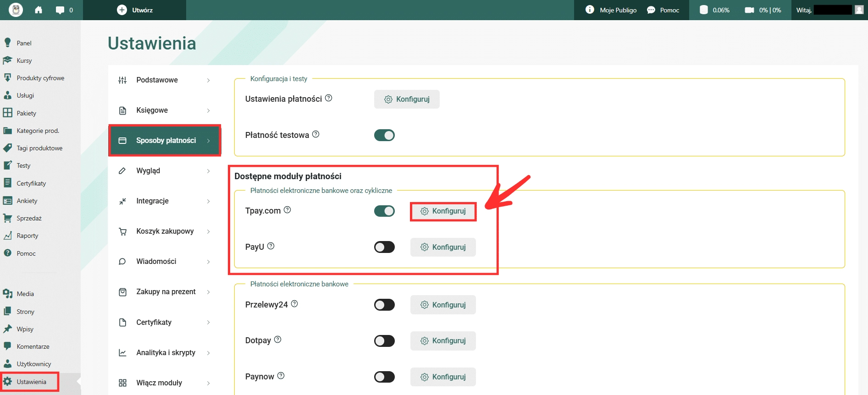Enable the Przelewy24 payment module
868x395 pixels.
tap(384, 305)
